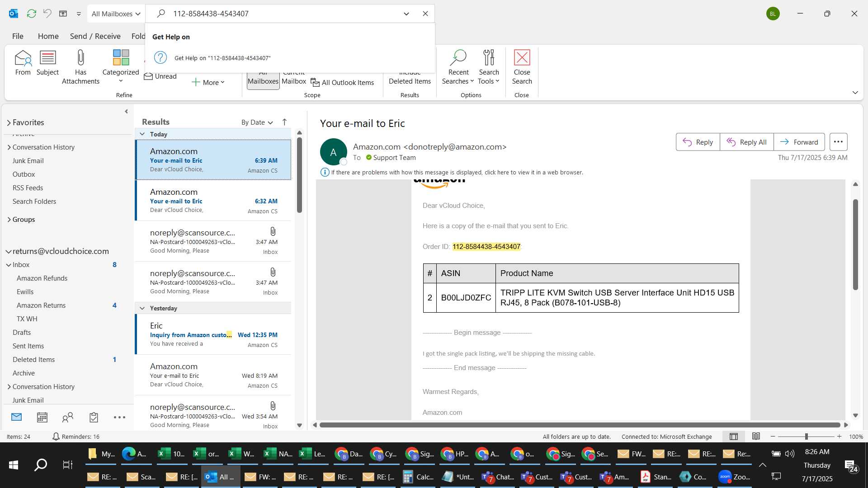Image resolution: width=868 pixels, height=488 pixels.
Task: Collapse the folder pane arrow
Action: tap(126, 111)
